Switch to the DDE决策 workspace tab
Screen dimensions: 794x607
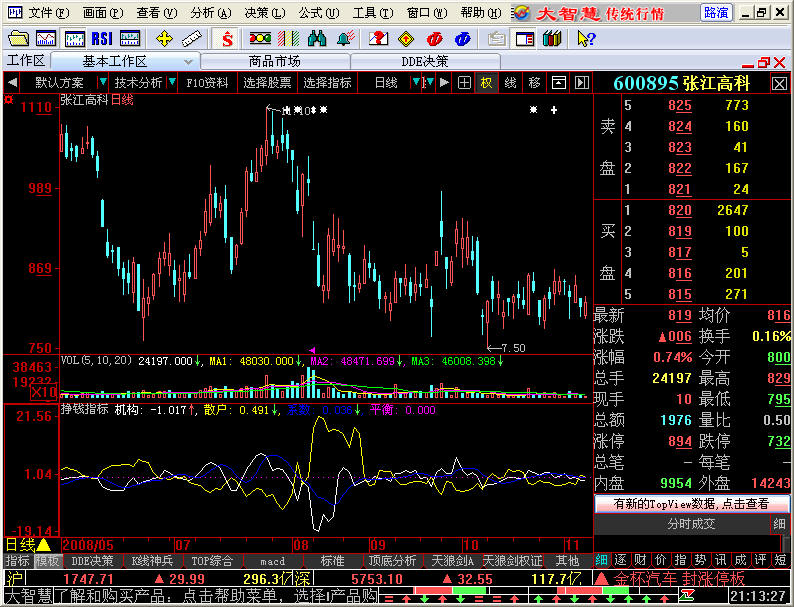[x=424, y=62]
